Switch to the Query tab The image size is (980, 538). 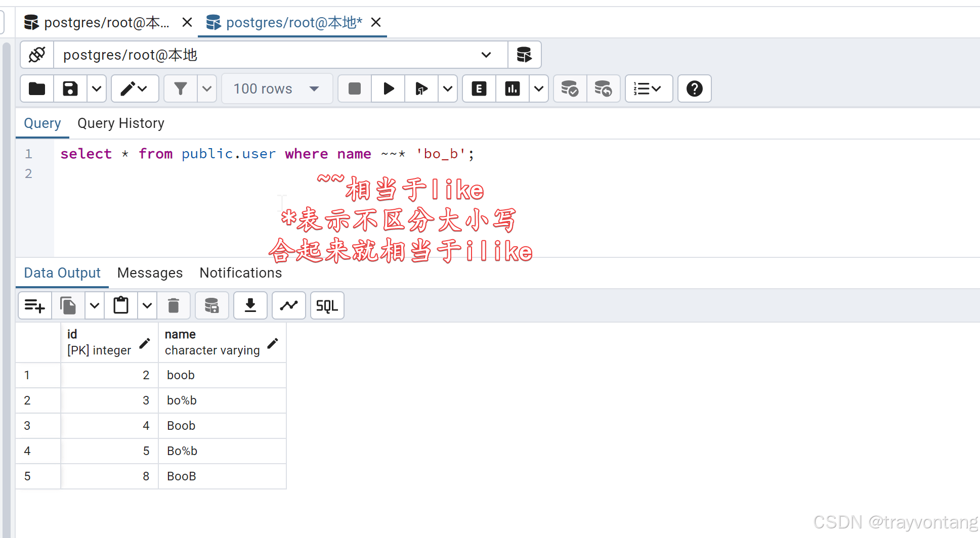[42, 123]
